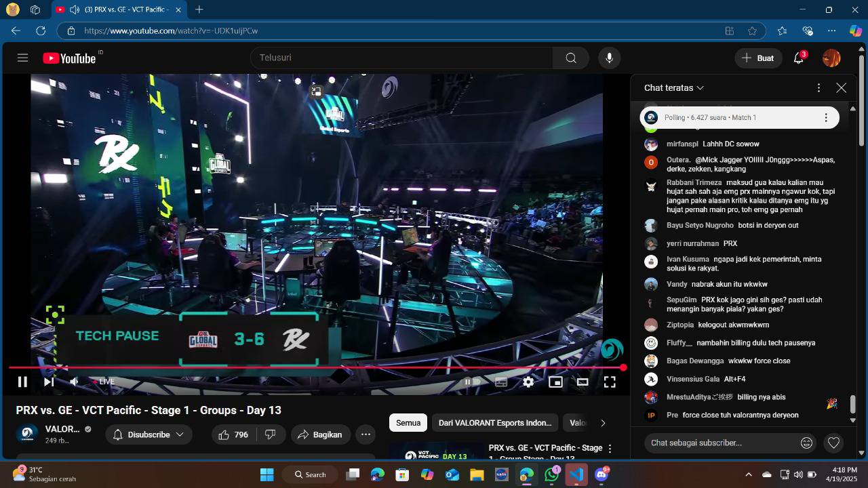Enter fullscreen mode

click(x=610, y=382)
